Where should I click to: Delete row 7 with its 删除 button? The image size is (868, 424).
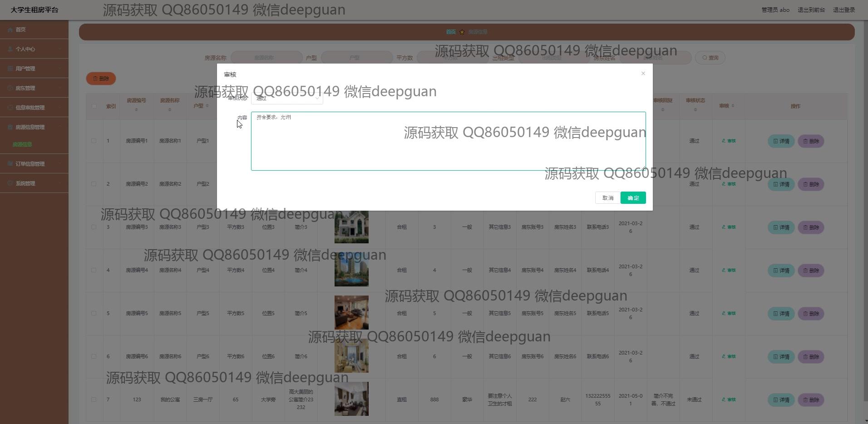pyautogui.click(x=811, y=400)
